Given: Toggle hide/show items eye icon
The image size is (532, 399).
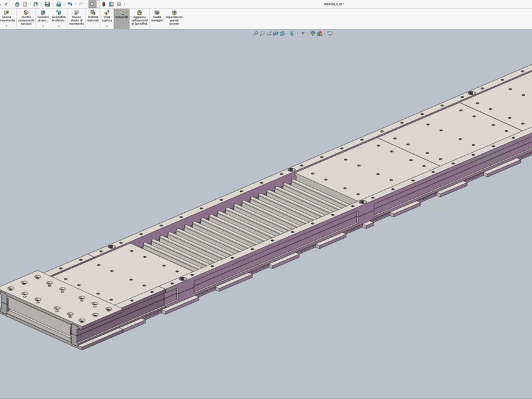Looking at the screenshot, I should coord(302,33).
